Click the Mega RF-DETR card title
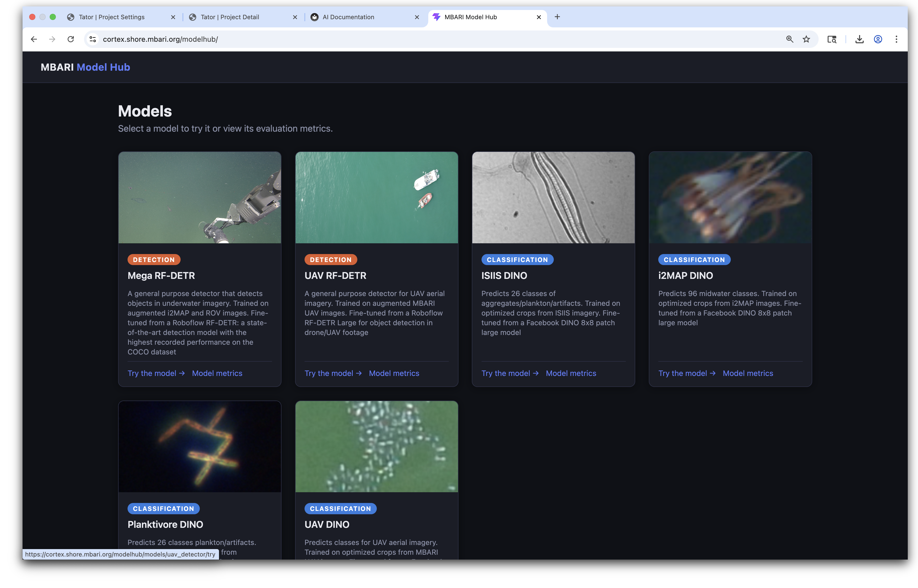918x588 pixels. pyautogui.click(x=161, y=275)
